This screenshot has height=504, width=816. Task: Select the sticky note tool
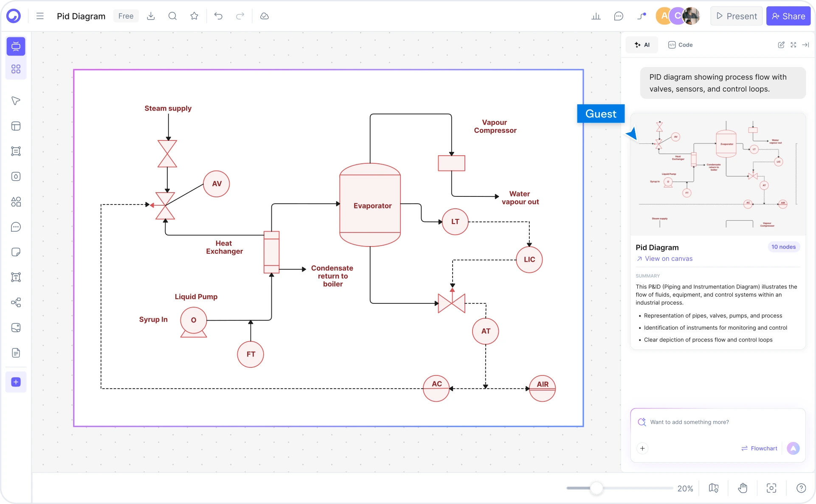pyautogui.click(x=16, y=252)
